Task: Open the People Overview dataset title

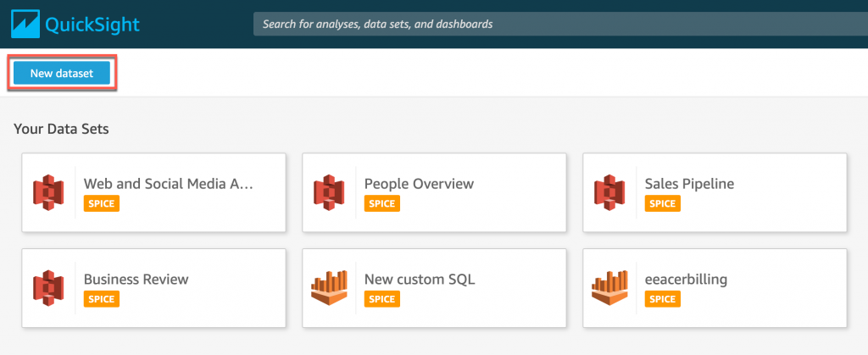Action: (x=419, y=184)
